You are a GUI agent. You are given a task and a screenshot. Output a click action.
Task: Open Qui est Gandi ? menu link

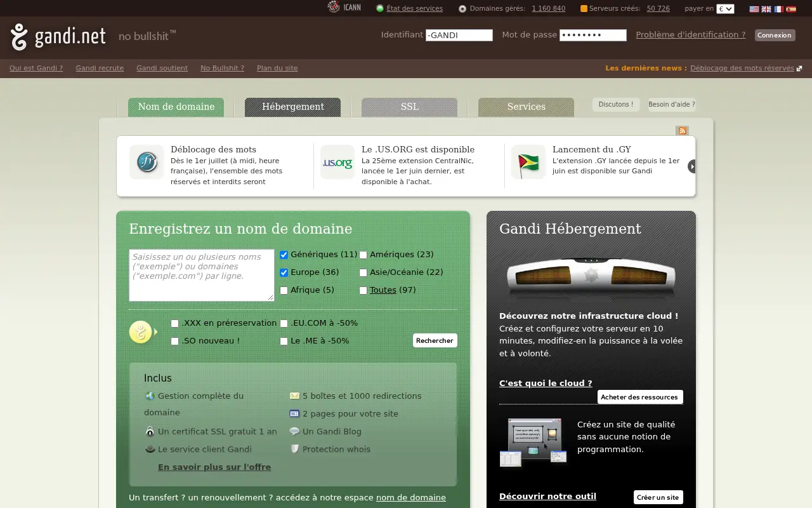(x=36, y=68)
